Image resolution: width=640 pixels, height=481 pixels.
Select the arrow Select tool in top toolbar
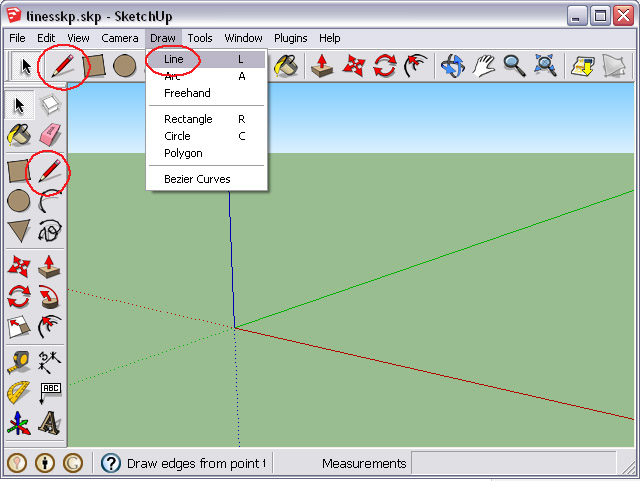(x=25, y=66)
